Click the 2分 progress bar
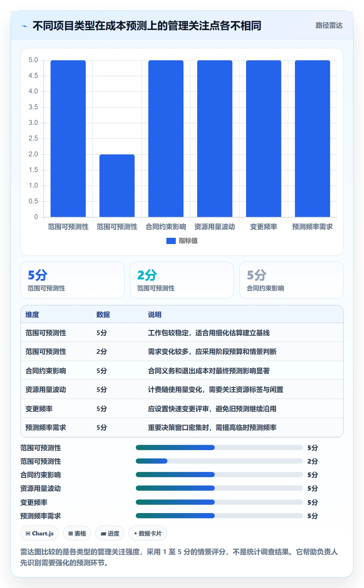The height and width of the screenshot is (588, 364). click(219, 461)
